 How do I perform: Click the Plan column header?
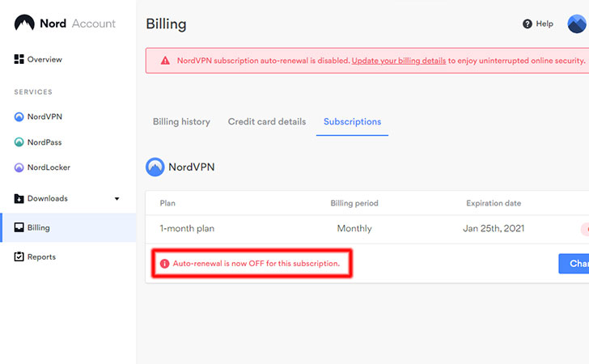click(167, 203)
